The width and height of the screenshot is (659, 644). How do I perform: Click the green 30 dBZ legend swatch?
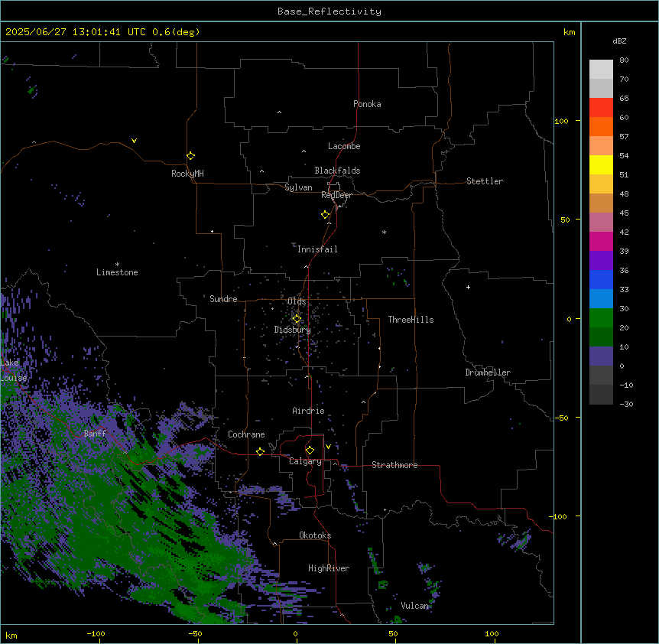tap(601, 318)
